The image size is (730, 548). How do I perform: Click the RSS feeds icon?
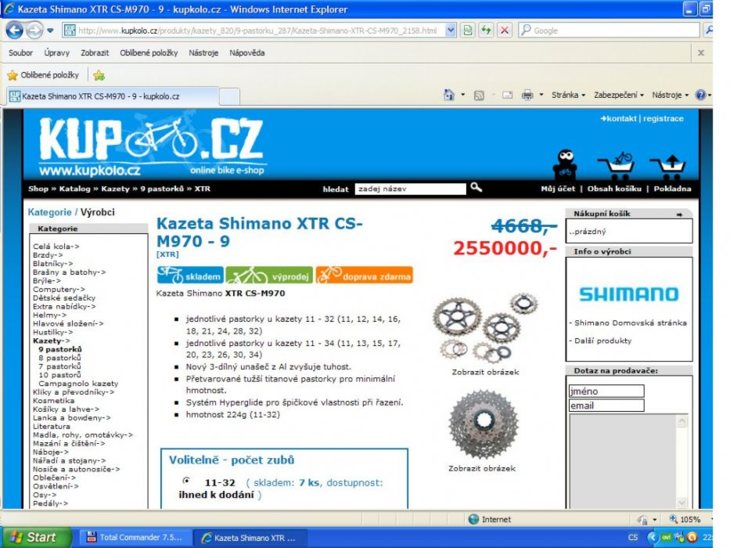click(x=479, y=95)
